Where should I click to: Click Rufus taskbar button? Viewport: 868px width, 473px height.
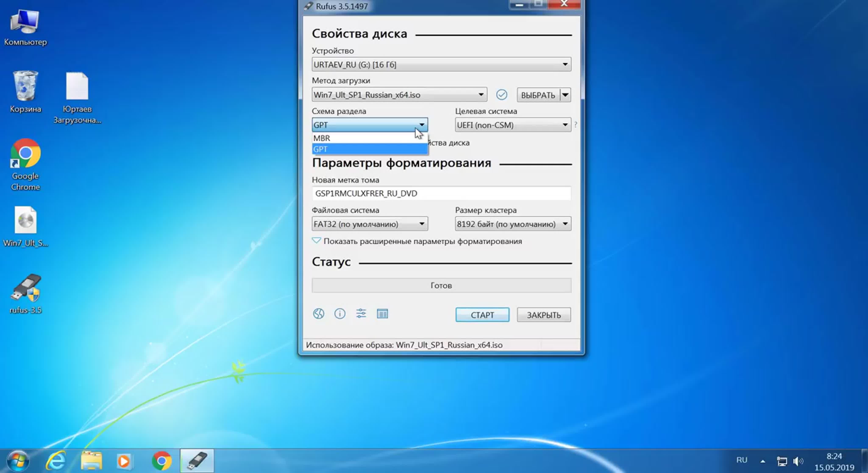pos(197,461)
